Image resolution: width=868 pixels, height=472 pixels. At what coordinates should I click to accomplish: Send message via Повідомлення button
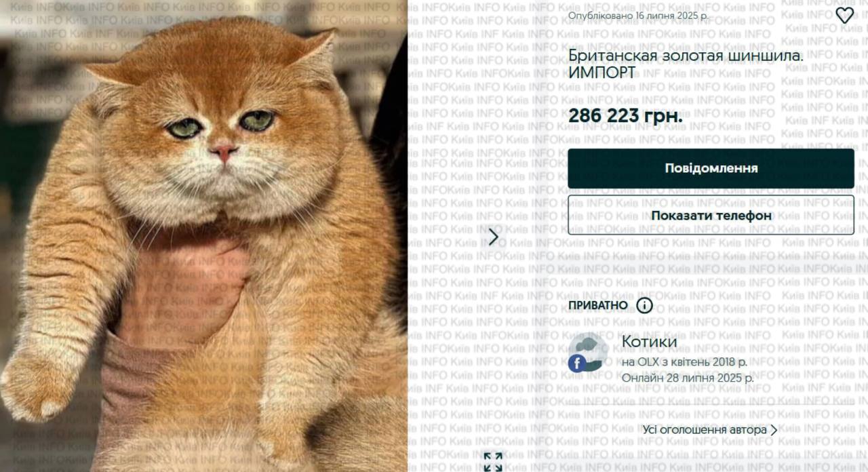711,168
